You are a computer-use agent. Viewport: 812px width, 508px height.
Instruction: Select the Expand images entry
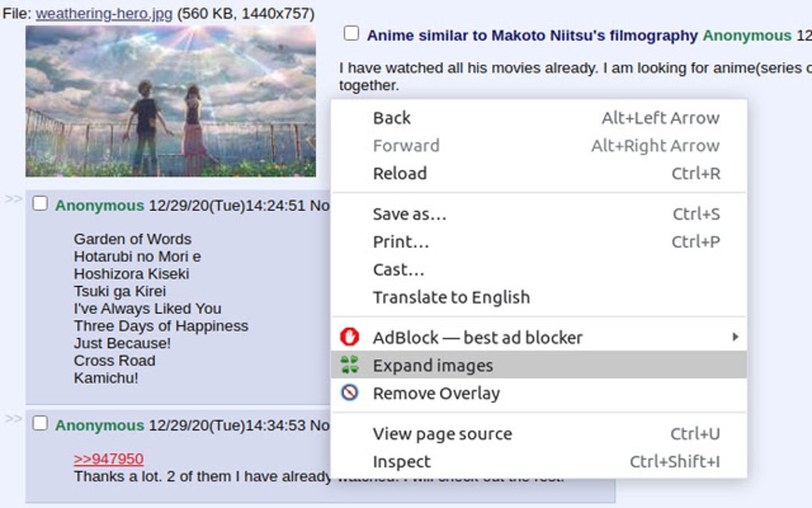pos(432,365)
